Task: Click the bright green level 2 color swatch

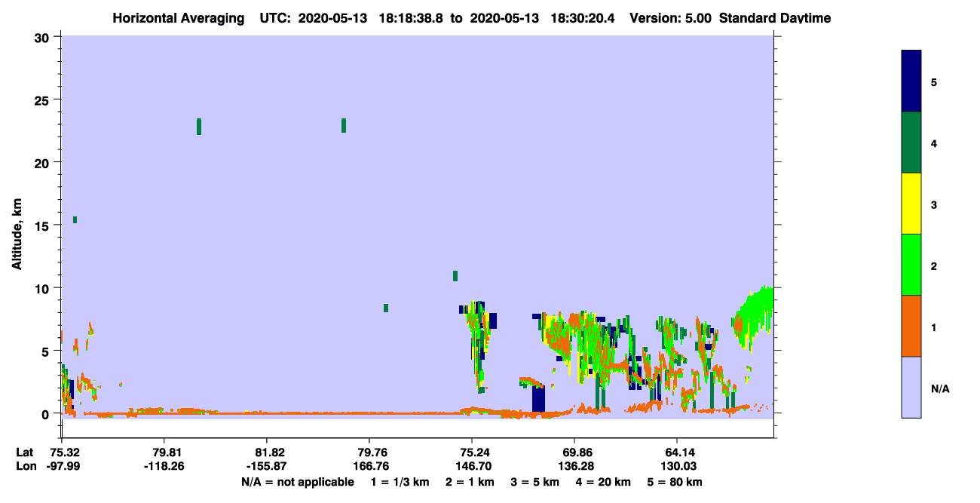Action: pos(911,265)
